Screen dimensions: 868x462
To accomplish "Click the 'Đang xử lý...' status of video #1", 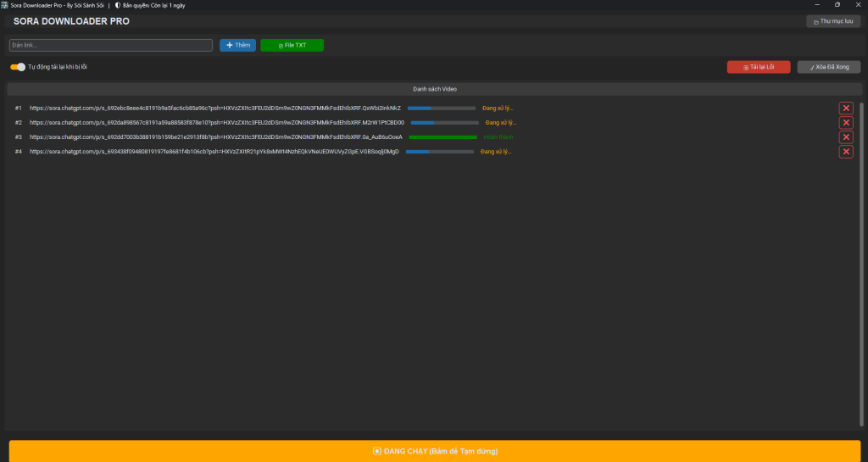I will point(498,109).
